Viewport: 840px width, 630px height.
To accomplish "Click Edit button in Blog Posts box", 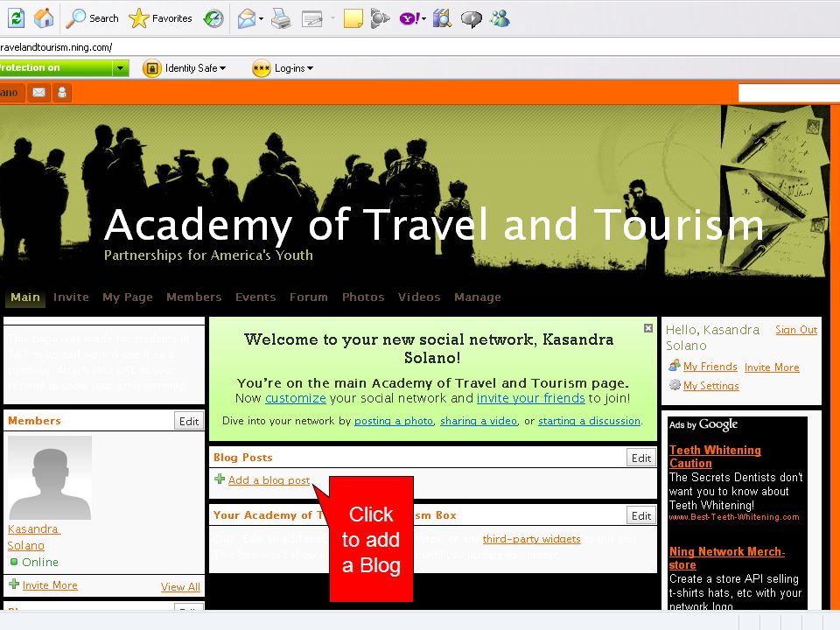I will point(640,458).
